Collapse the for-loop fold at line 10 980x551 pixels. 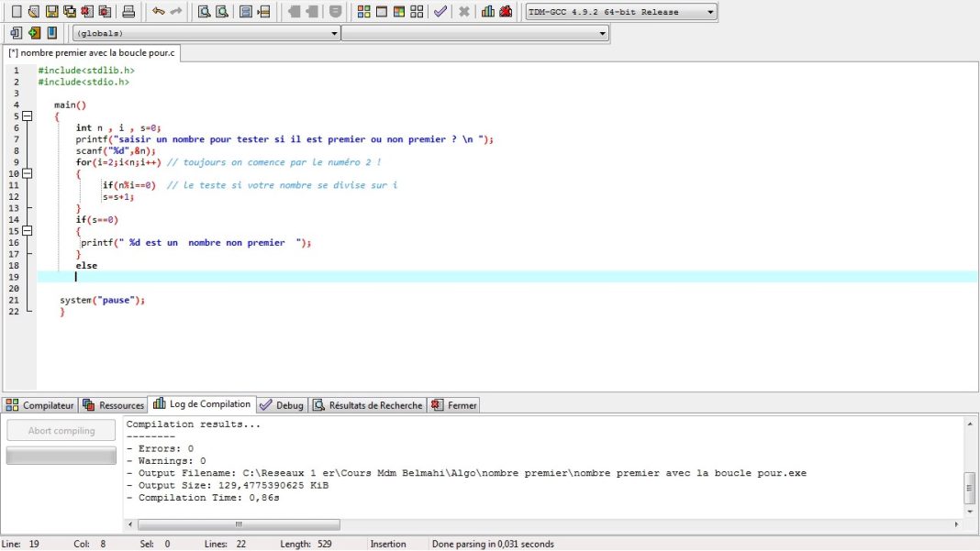coord(27,173)
